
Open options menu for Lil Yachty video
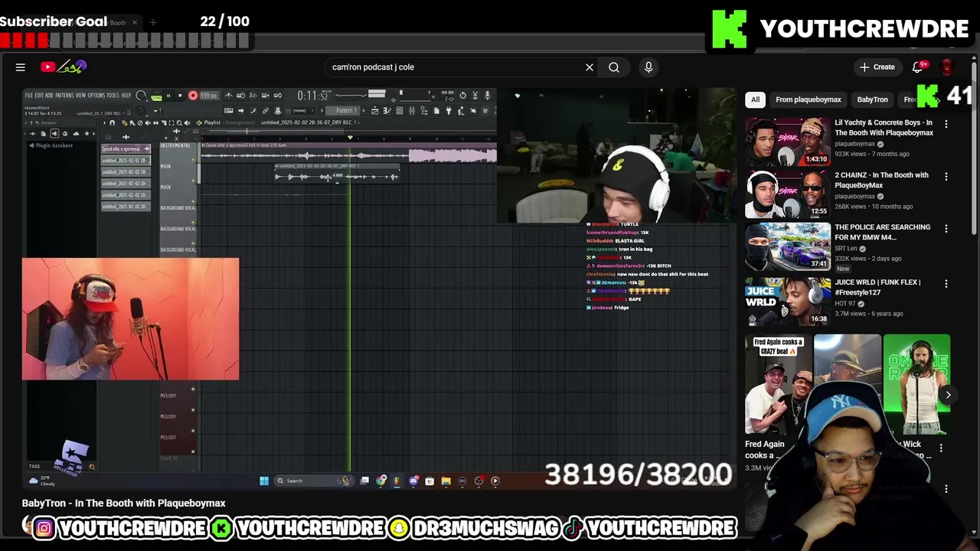946,123
